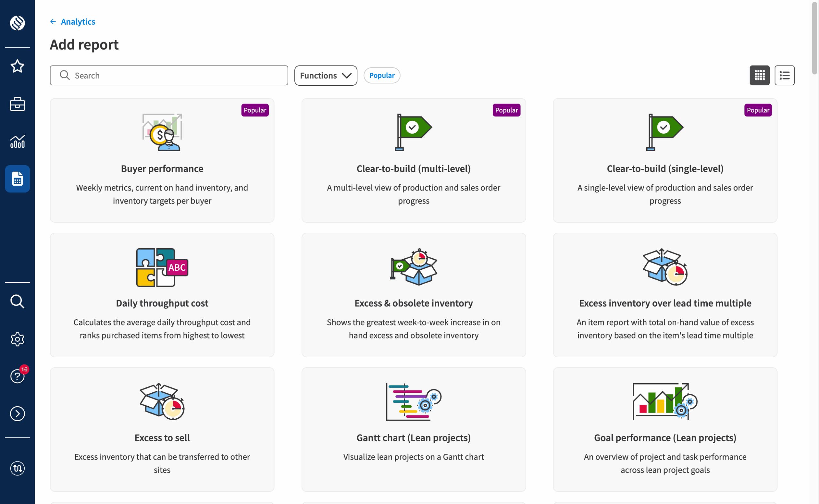Open the help icon with 16 badge
The image size is (819, 504).
17,376
